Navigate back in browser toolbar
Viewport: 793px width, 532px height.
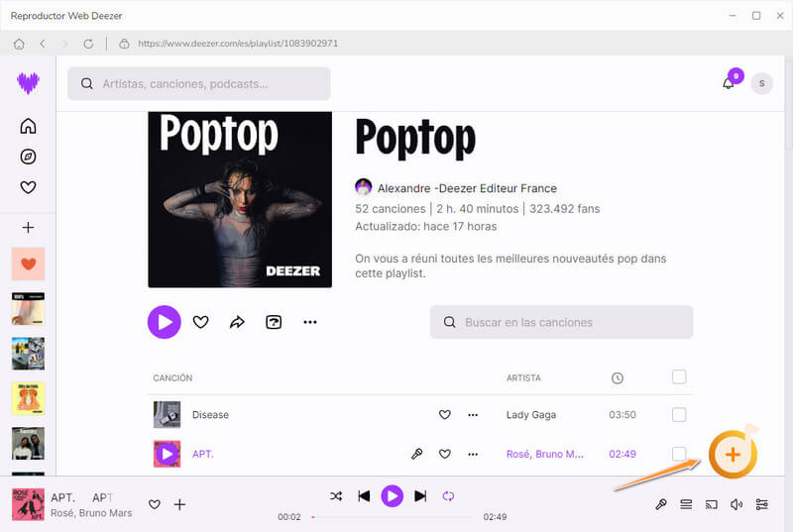tap(43, 44)
